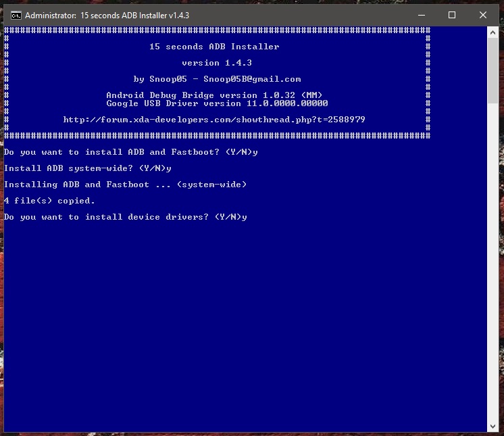Click the scrollbar down arrow
504x436 pixels.
pyautogui.click(x=493, y=426)
